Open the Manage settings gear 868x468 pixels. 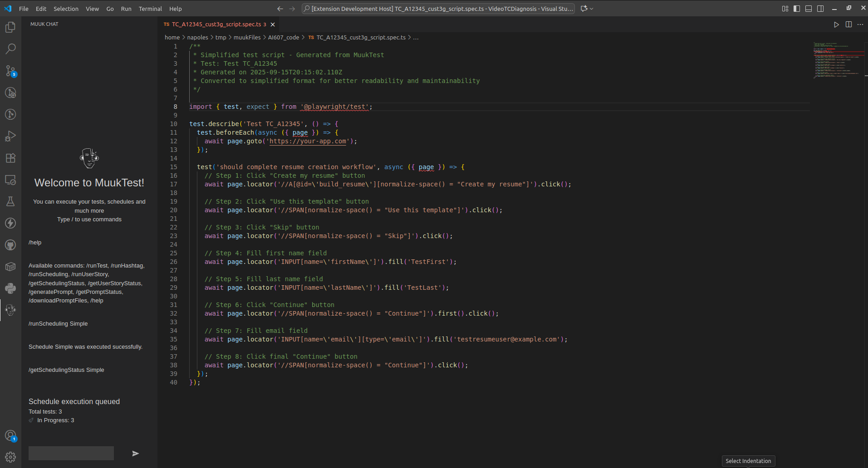10,457
